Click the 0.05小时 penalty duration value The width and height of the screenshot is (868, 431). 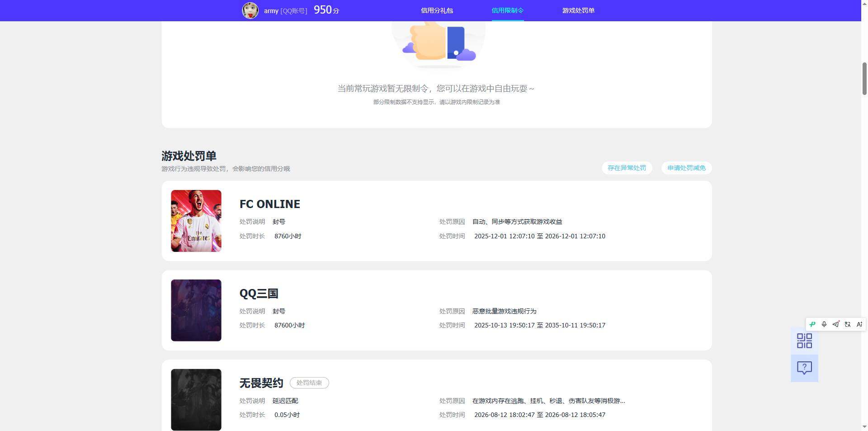(287, 415)
